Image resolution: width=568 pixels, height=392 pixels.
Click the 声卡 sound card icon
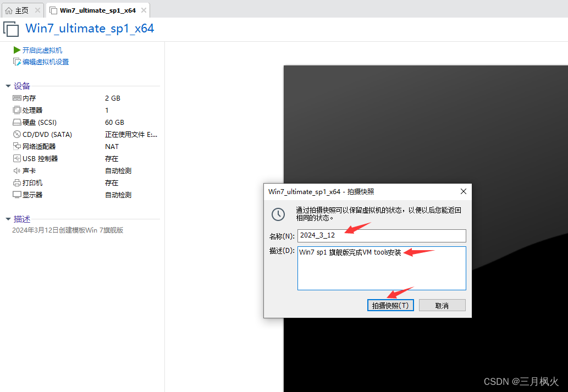coord(18,170)
